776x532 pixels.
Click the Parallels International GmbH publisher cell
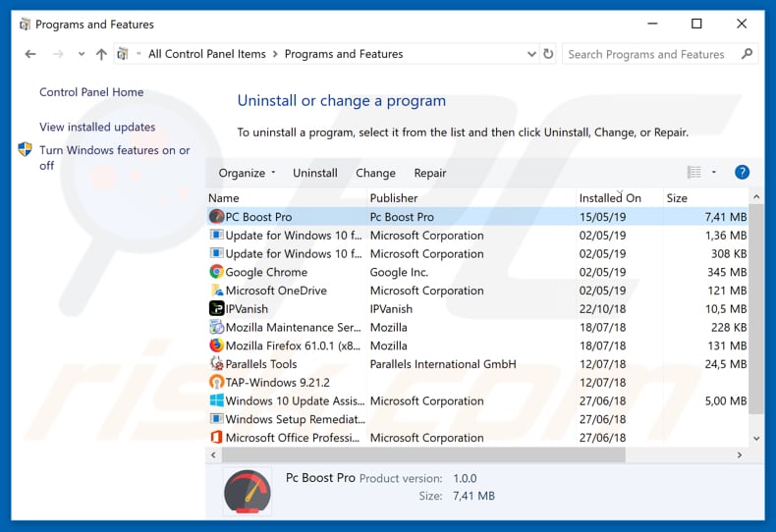[443, 364]
